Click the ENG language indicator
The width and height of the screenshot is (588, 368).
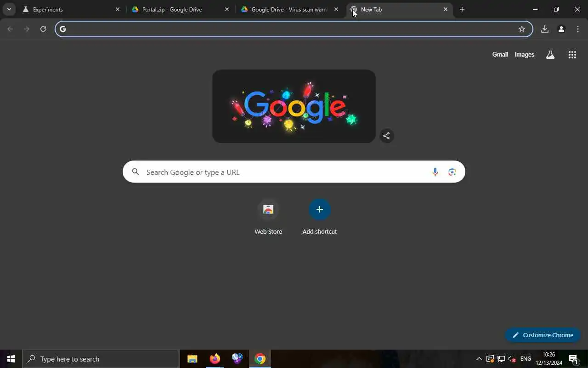pos(526,359)
